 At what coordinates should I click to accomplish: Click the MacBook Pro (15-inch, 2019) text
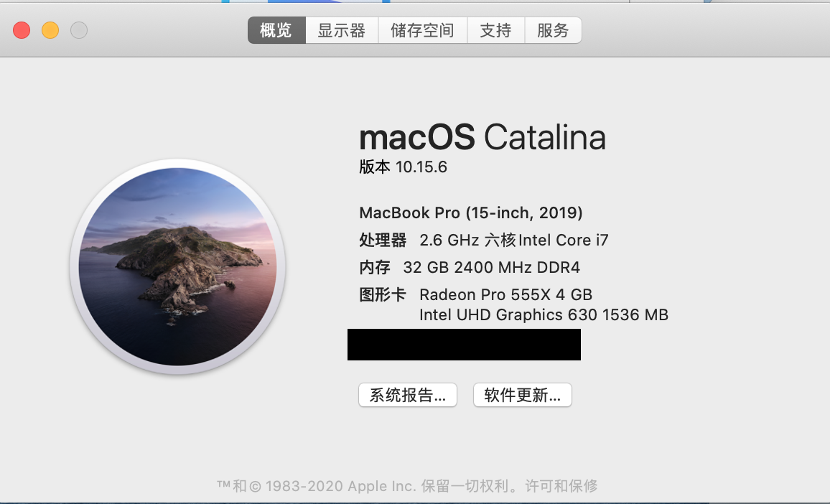(x=470, y=213)
